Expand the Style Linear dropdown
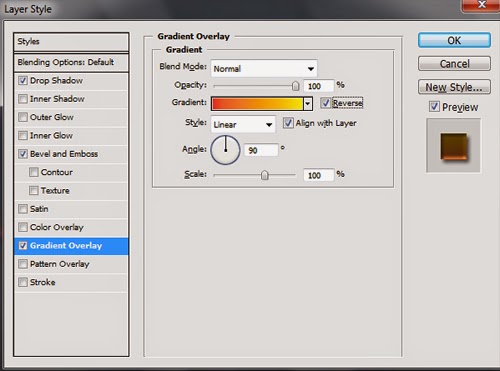The image size is (500, 371). pos(243,125)
